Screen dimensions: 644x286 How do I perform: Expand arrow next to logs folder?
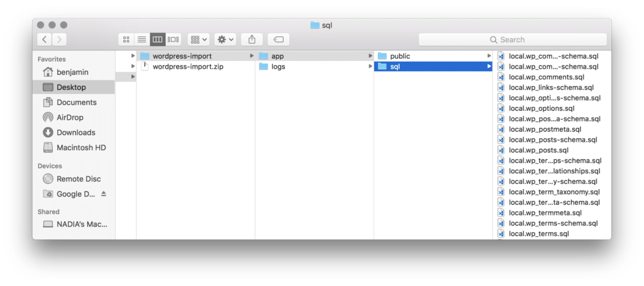point(370,66)
